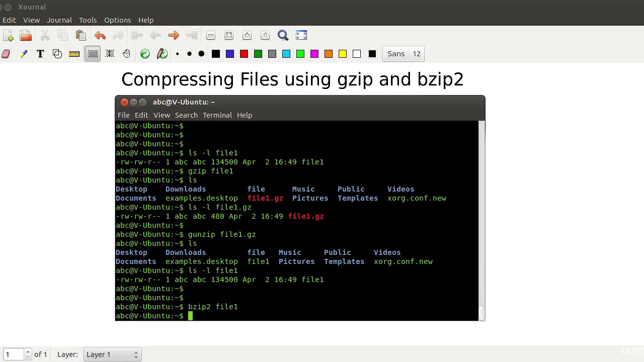644x362 pixels.
Task: Zoom out with the minus icon
Action: [211, 35]
